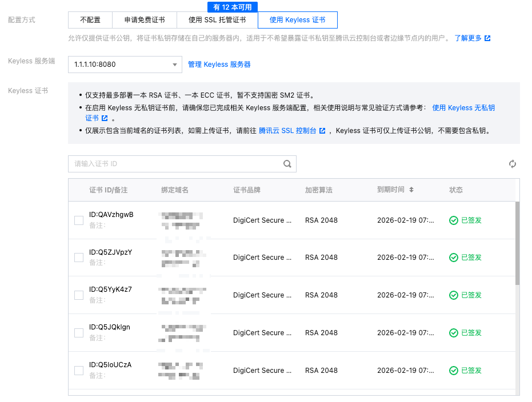Click the refresh icon above the certificate table
This screenshot has width=532, height=402.
(x=513, y=164)
